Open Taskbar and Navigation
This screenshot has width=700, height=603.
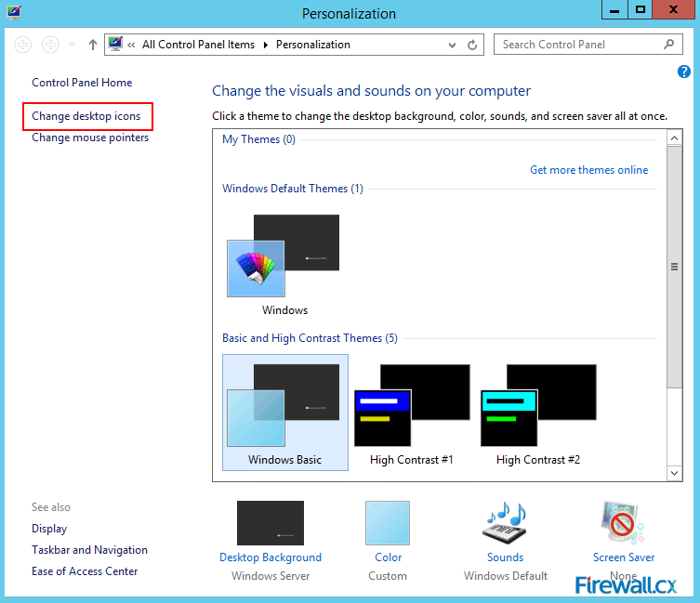[x=89, y=550]
